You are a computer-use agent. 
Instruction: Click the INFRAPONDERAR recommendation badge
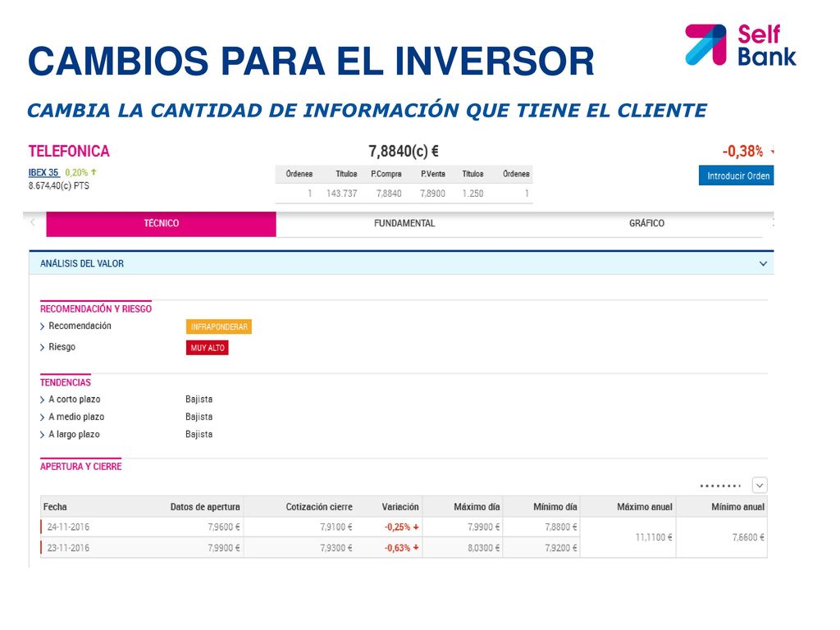point(219,326)
